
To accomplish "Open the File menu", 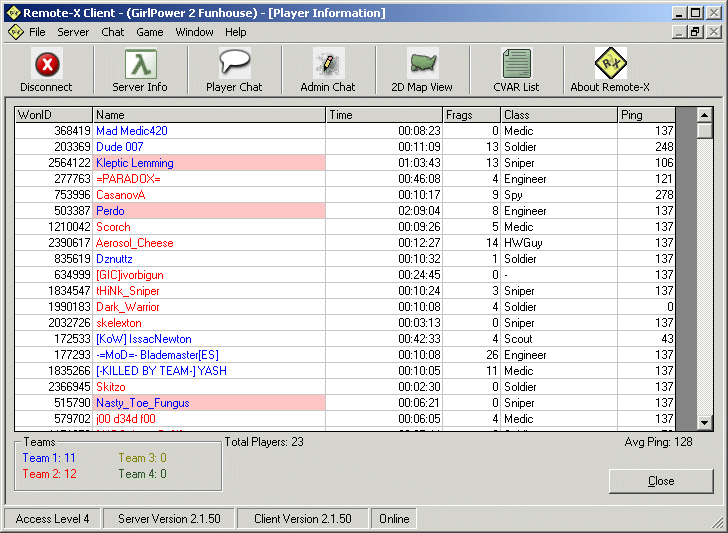I will (37, 32).
